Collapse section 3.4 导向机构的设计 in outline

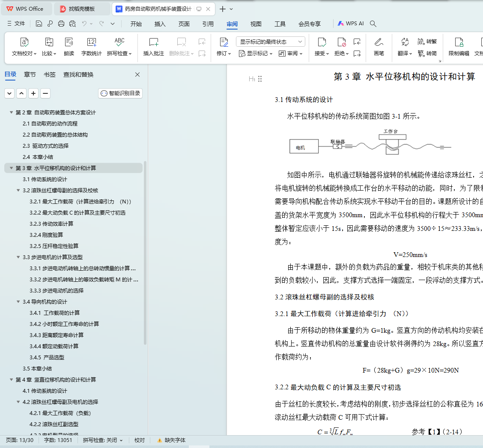[18, 302]
